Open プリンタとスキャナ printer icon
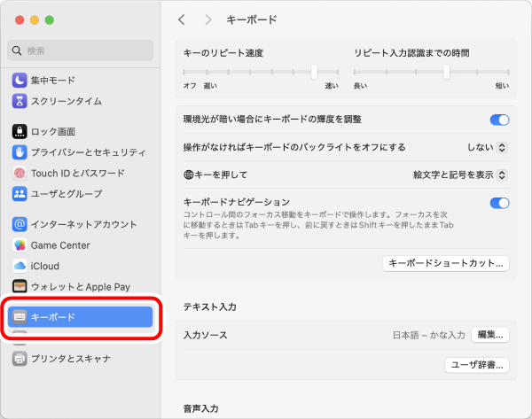 20,359
